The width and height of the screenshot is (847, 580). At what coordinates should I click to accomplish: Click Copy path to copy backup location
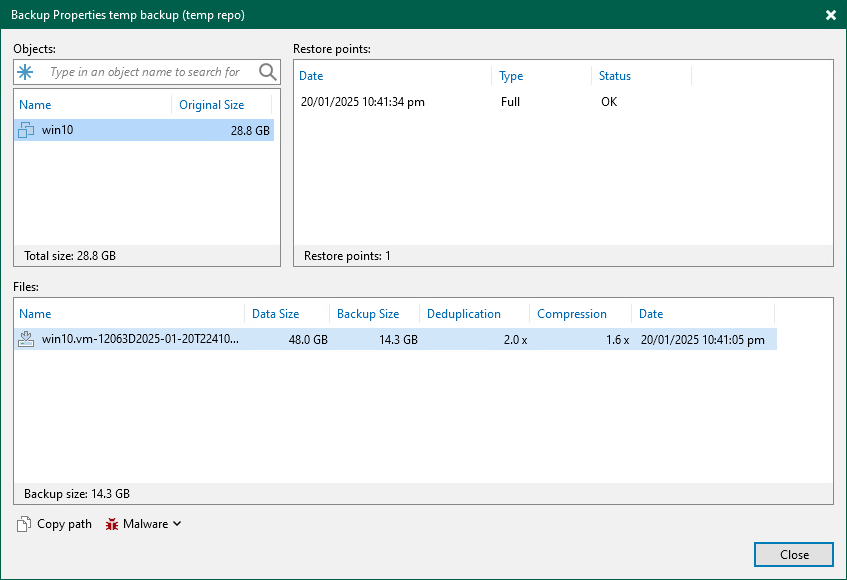coord(60,523)
